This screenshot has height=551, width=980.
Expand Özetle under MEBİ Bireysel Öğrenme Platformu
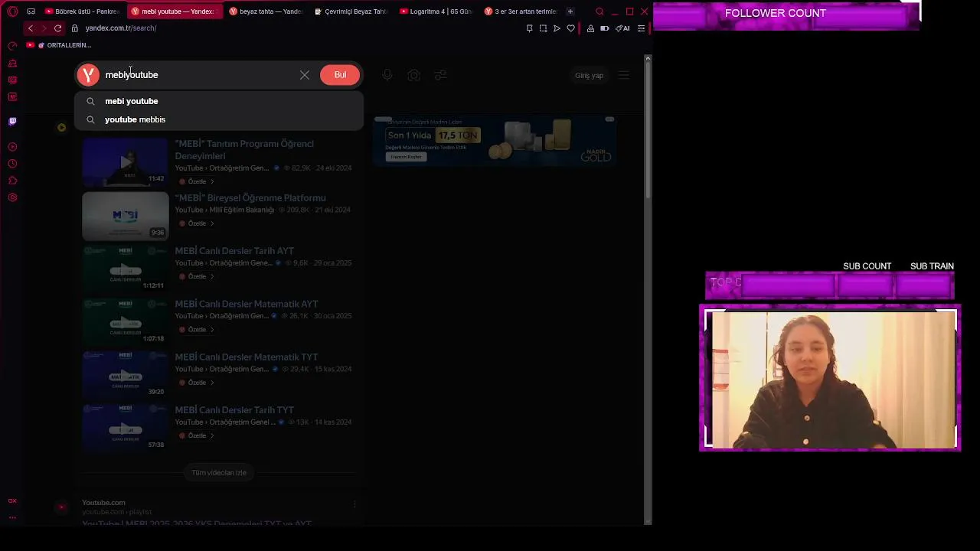(197, 223)
